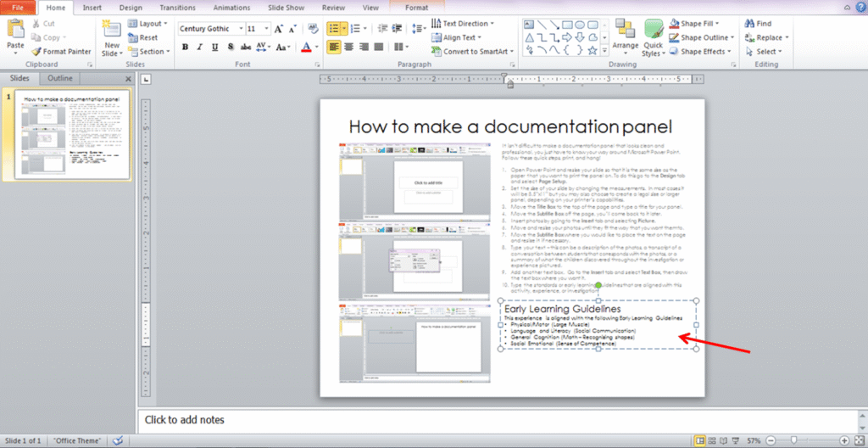Open the font color dropdown arrow
The width and height of the screenshot is (868, 448).
coord(317,48)
